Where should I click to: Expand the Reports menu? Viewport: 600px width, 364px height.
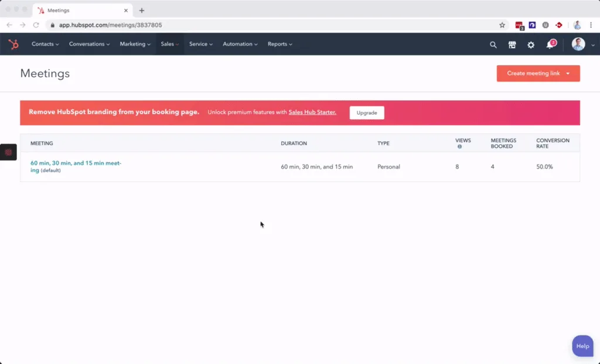point(279,44)
